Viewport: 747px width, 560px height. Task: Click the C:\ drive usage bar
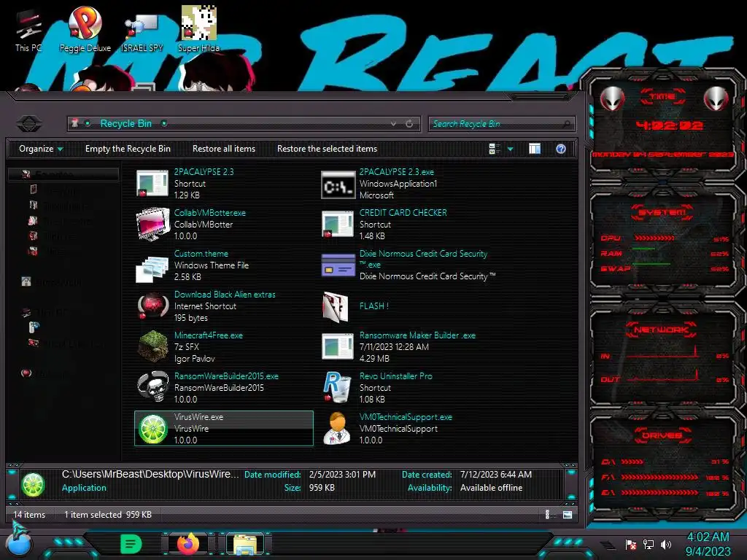[632, 462]
